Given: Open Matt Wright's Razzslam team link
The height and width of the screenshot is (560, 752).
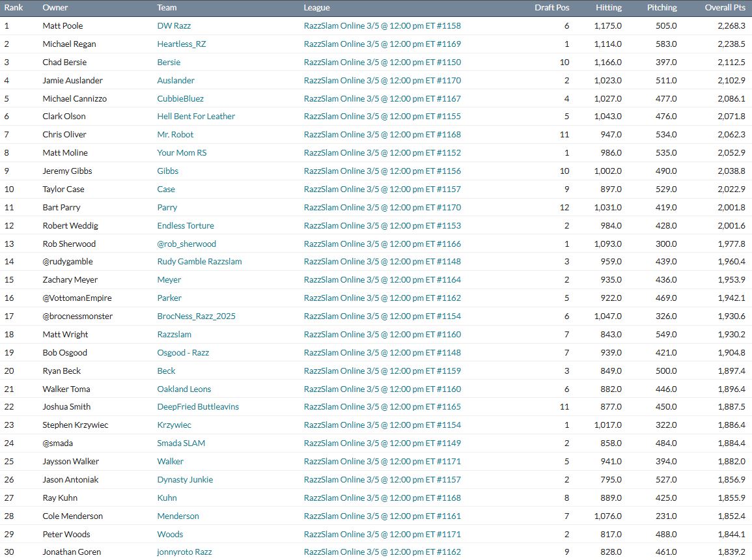Looking at the screenshot, I should click(174, 335).
